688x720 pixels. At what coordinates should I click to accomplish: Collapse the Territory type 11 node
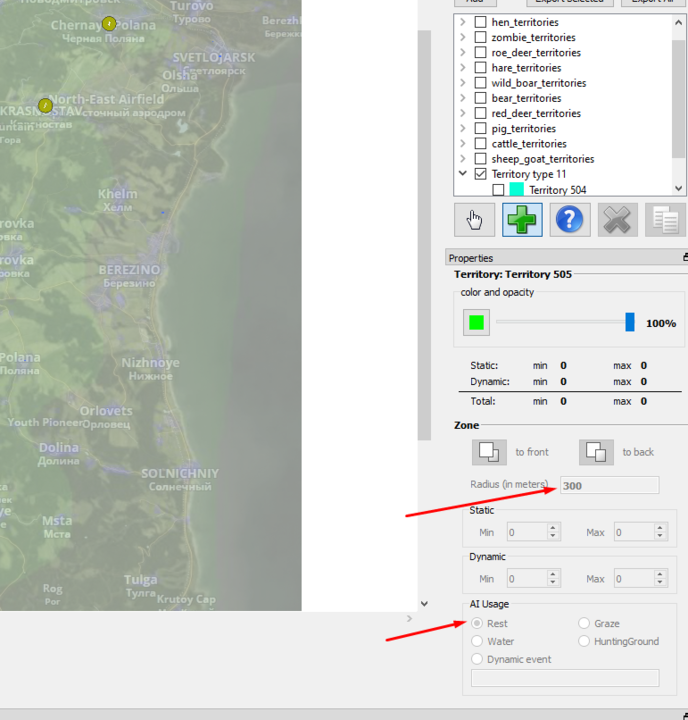(x=463, y=174)
